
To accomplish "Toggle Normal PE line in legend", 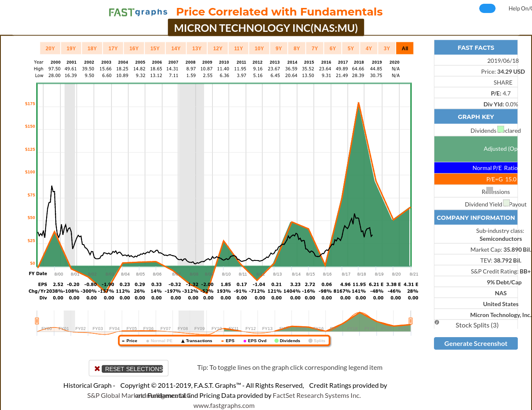I will [x=159, y=341].
